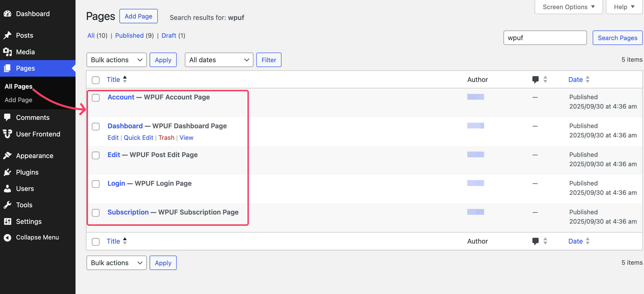This screenshot has width=644, height=294.
Task: Open Add Page submenu item
Action: click(x=18, y=100)
